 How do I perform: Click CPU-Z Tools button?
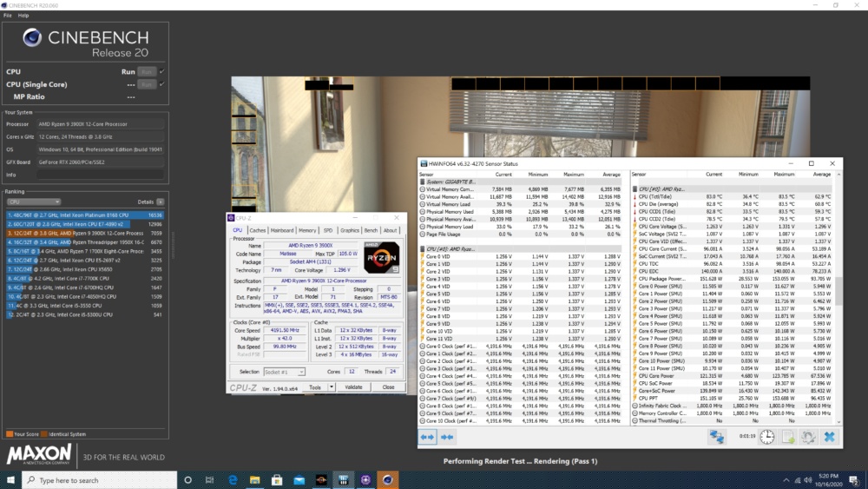coord(315,387)
